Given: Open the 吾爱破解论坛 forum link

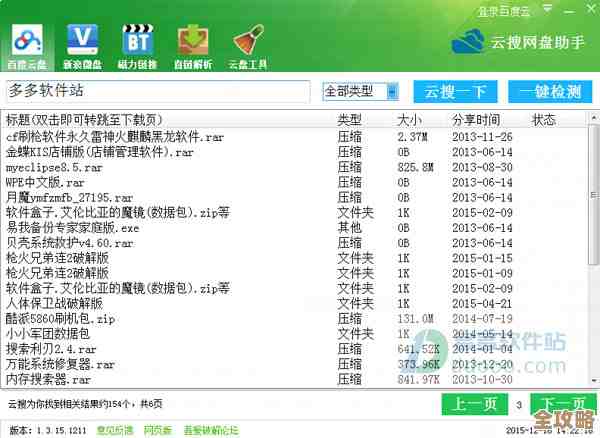Looking at the screenshot, I should coord(211,430).
